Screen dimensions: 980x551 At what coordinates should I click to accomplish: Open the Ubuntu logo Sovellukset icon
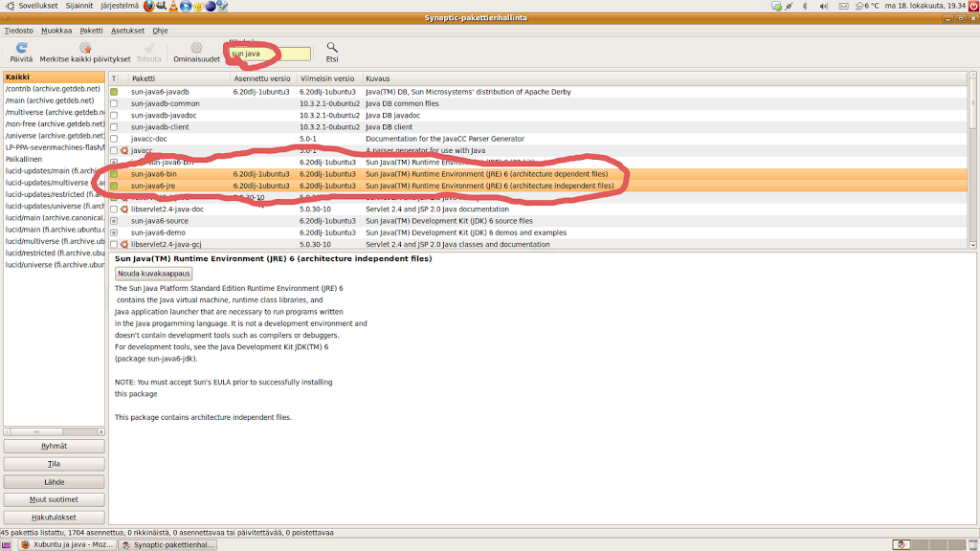point(10,6)
